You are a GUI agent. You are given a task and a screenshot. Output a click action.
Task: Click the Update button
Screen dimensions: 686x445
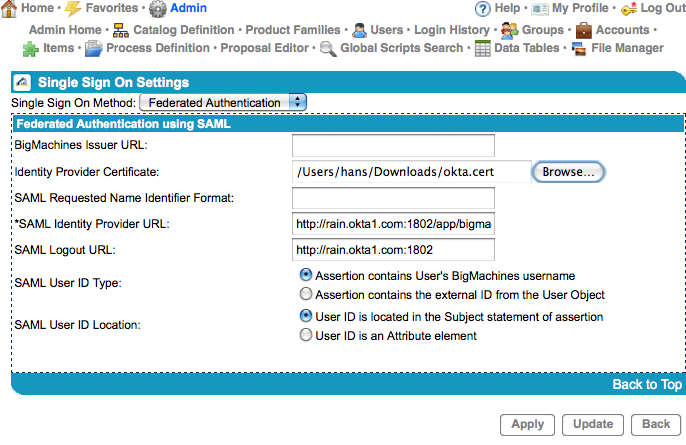click(593, 424)
